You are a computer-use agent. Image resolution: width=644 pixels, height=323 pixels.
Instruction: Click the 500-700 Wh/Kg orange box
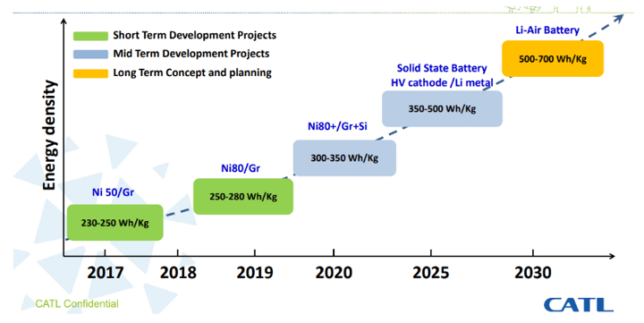click(553, 58)
